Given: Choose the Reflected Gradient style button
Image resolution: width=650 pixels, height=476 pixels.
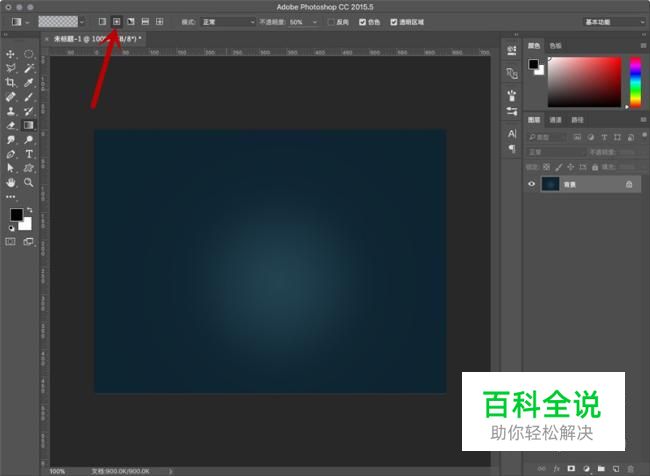Looking at the screenshot, I should (x=145, y=22).
